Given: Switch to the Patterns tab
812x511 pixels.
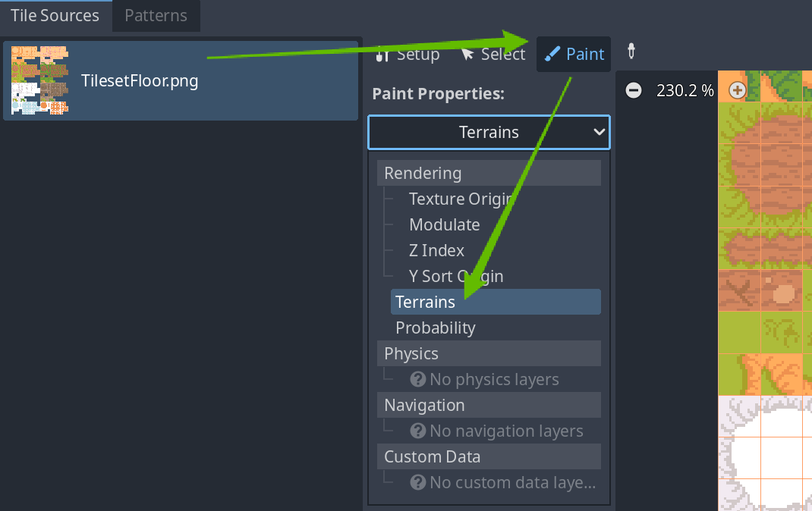Looking at the screenshot, I should [156, 15].
